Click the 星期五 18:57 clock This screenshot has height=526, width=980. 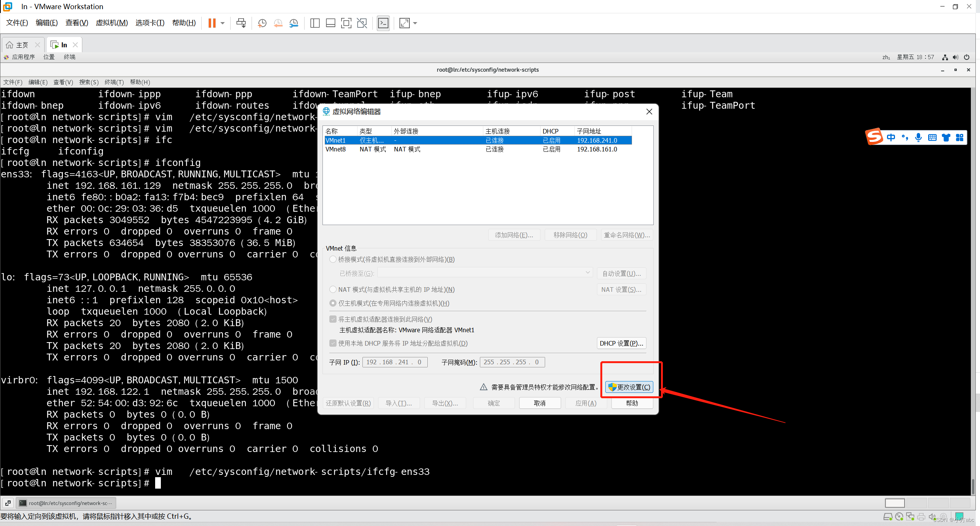915,57
